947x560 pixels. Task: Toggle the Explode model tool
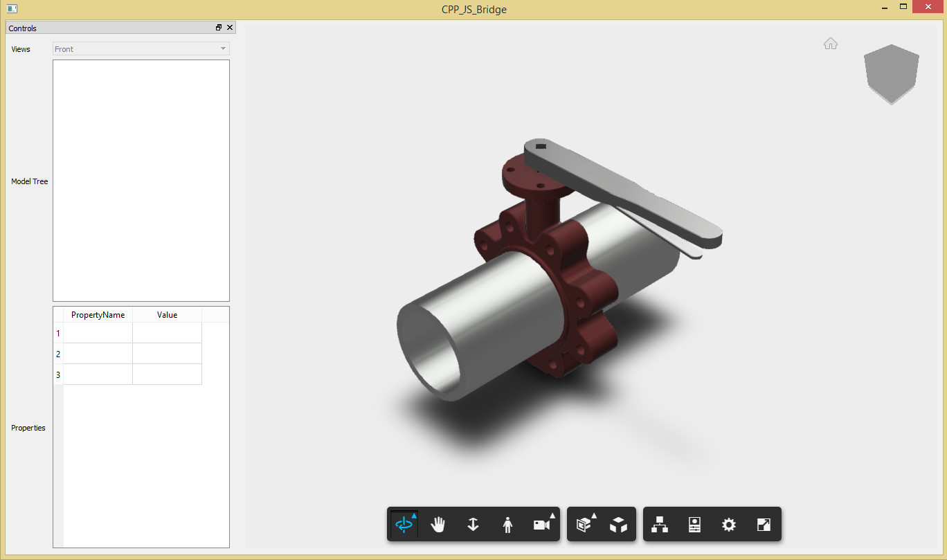pos(618,525)
